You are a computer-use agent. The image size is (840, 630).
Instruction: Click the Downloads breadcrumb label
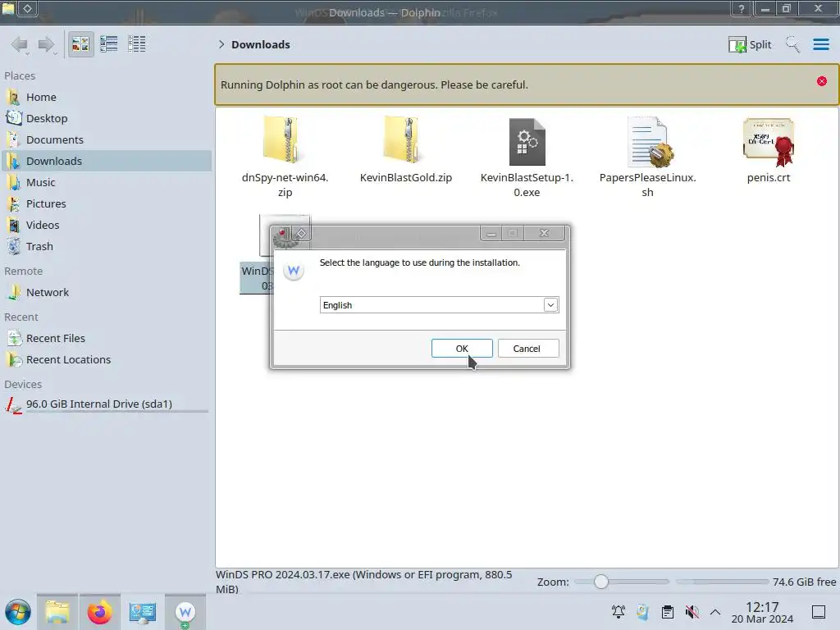tap(261, 44)
